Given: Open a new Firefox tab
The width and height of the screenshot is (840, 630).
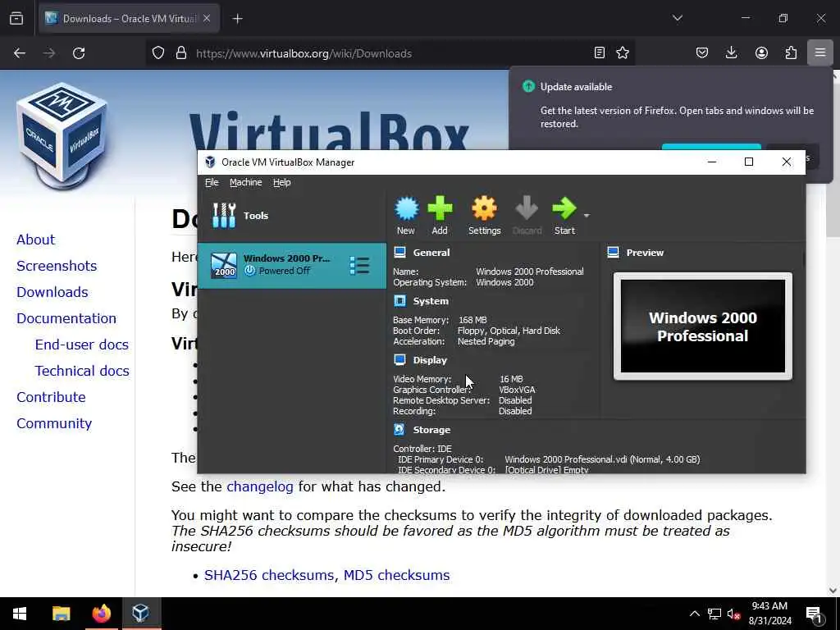Looking at the screenshot, I should [237, 19].
